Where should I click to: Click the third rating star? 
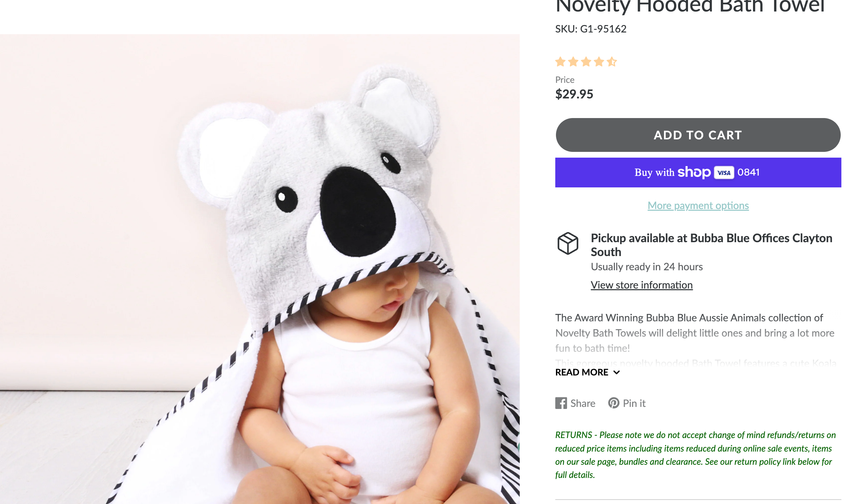586,62
